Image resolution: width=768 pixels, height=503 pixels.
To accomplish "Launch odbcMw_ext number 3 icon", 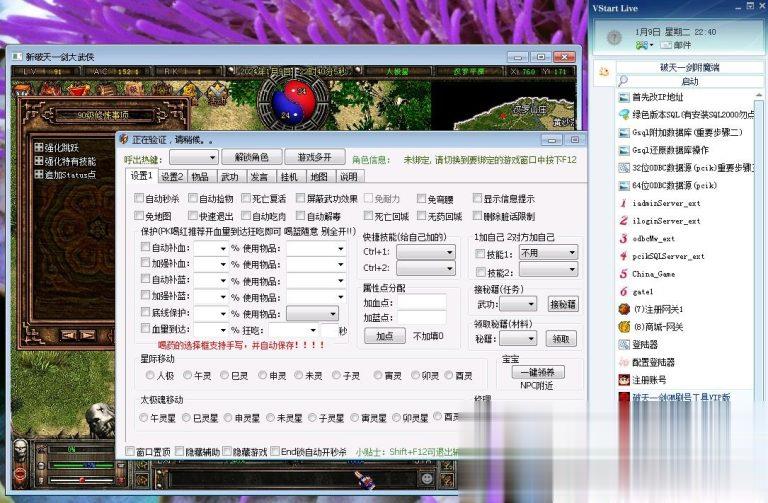I will 624,238.
